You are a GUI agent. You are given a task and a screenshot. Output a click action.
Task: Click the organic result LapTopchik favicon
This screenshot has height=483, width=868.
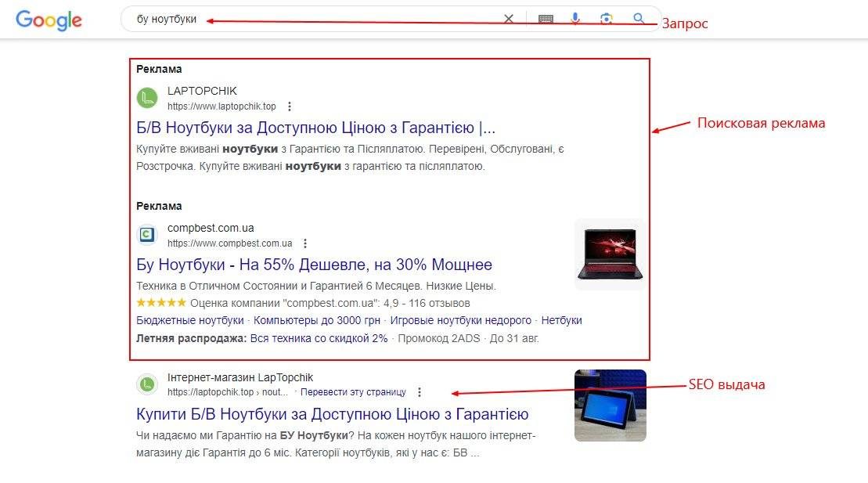pyautogui.click(x=147, y=384)
